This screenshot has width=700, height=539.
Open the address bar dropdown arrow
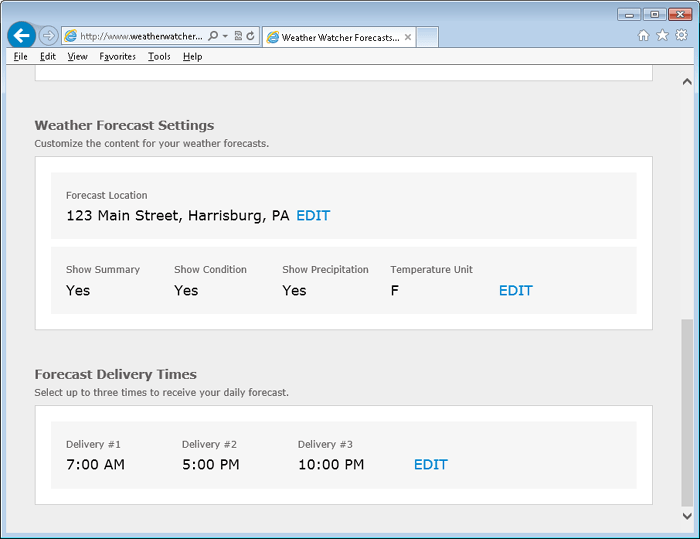[x=225, y=36]
